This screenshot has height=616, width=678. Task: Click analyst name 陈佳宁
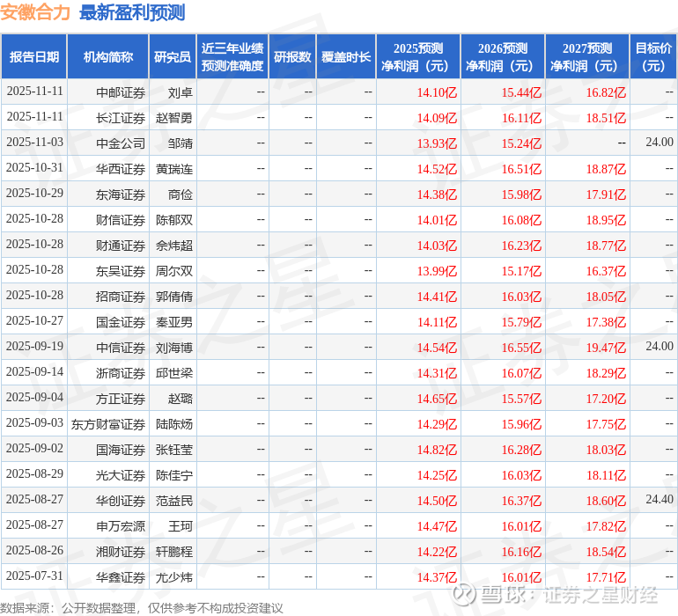coord(174,474)
